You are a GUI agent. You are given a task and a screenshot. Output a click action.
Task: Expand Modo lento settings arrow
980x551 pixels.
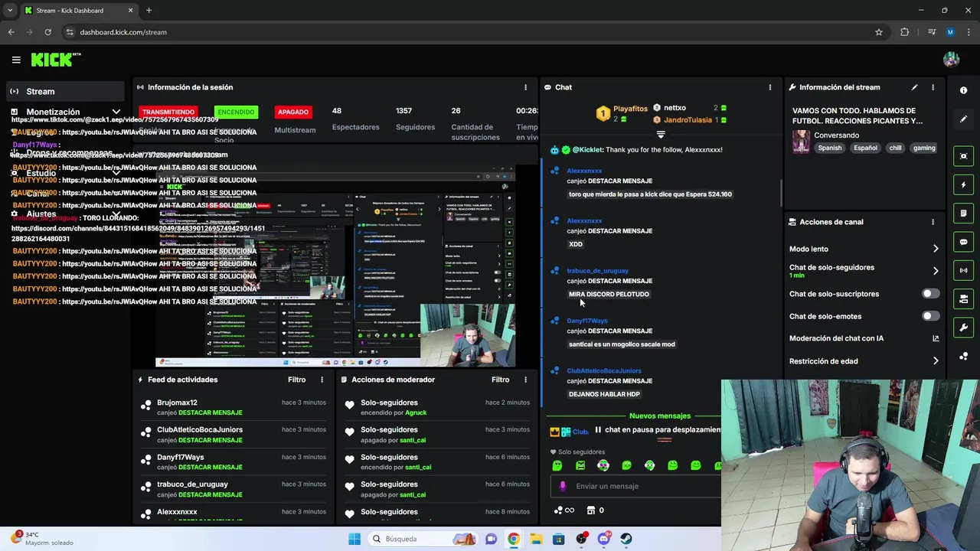(x=936, y=249)
